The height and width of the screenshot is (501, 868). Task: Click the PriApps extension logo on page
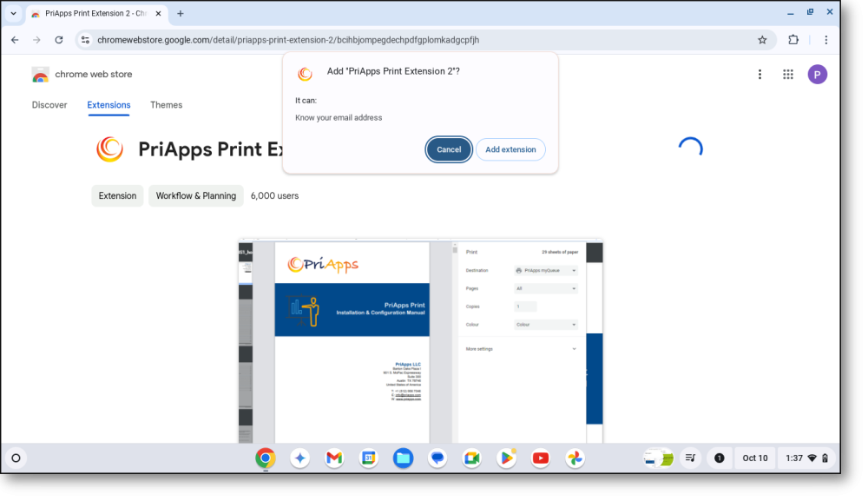click(109, 149)
